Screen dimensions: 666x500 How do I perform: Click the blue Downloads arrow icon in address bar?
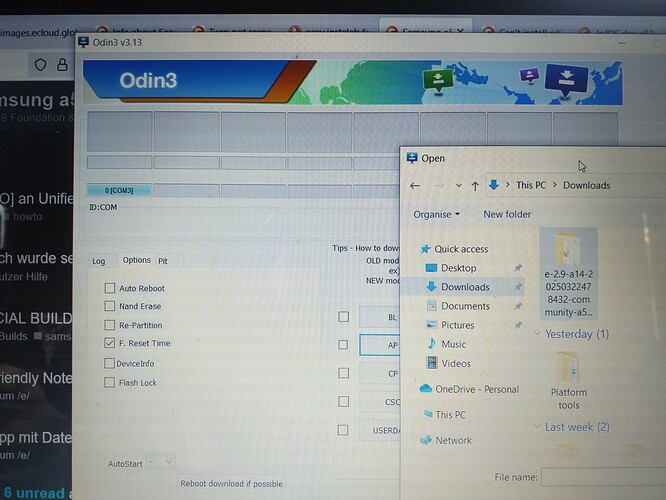click(x=494, y=185)
